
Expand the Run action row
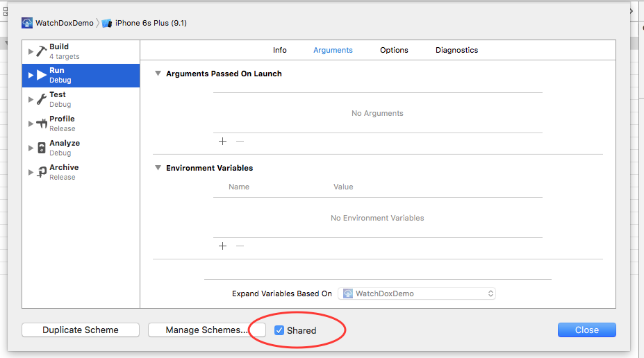point(31,75)
